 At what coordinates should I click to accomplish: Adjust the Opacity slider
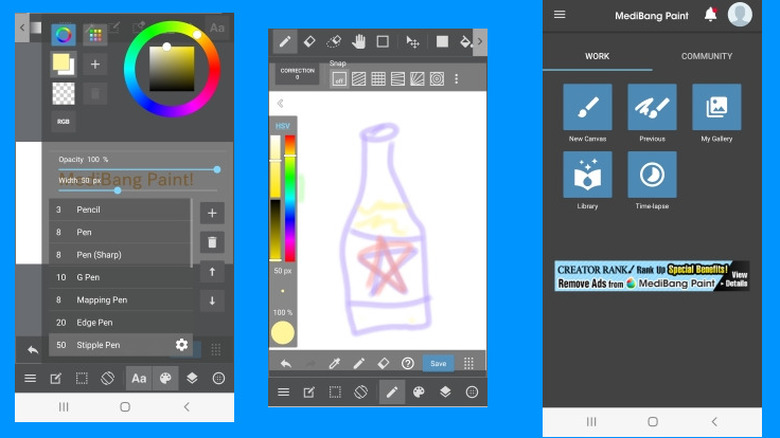138,170
